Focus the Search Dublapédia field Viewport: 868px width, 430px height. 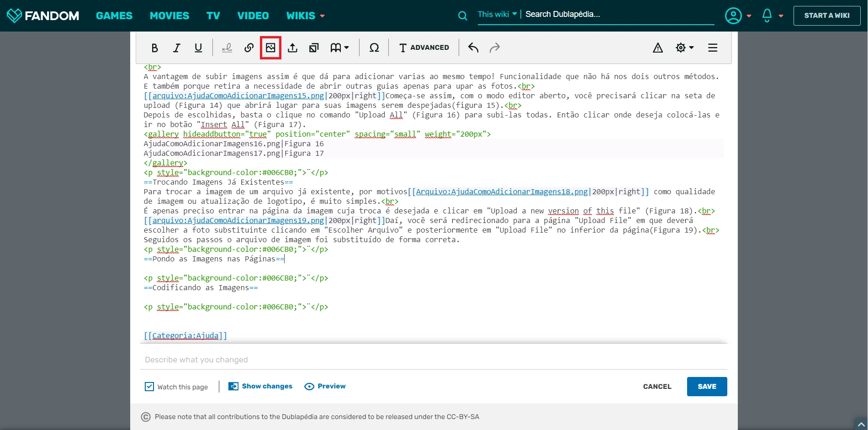[x=619, y=14]
